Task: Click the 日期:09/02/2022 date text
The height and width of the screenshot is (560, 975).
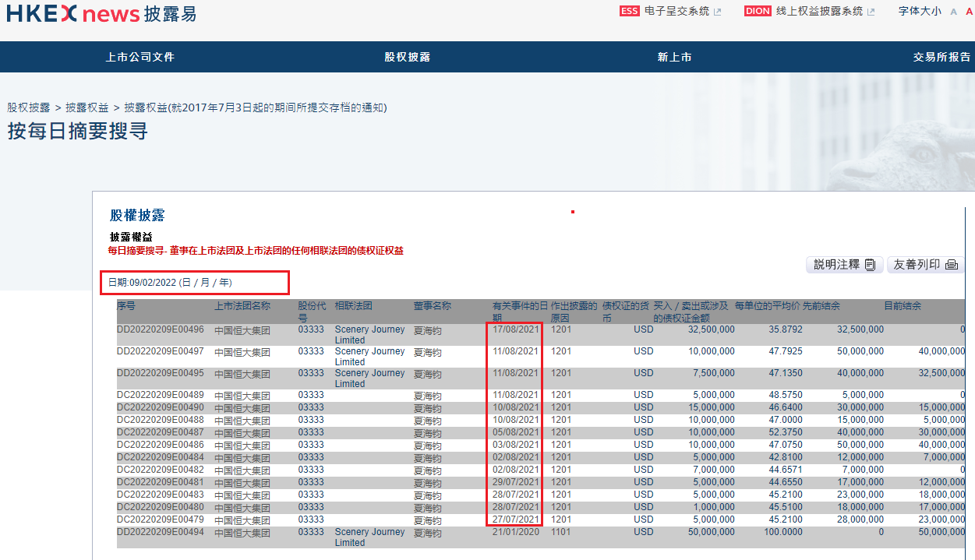Action: pyautogui.click(x=170, y=283)
